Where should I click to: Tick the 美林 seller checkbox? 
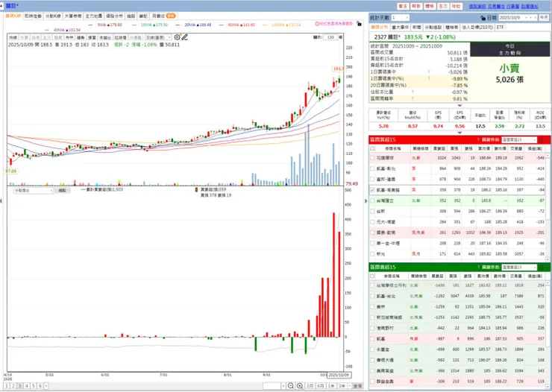click(372, 307)
